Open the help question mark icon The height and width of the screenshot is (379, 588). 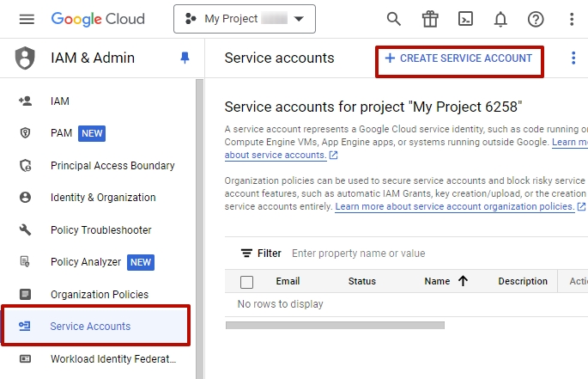pyautogui.click(x=536, y=19)
